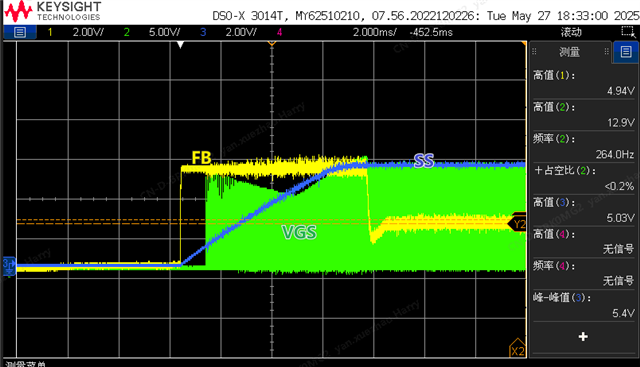Select the 测量 panel header
Screen dimensions: 640x367
click(x=570, y=52)
